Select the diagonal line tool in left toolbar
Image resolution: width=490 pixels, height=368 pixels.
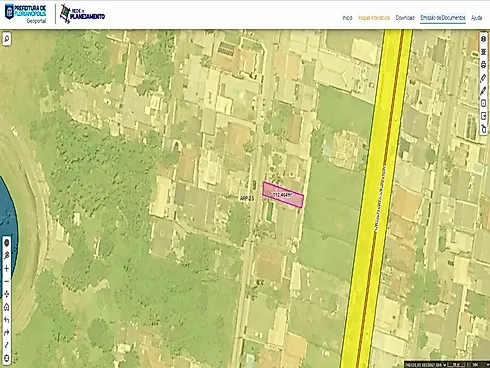click(x=6, y=345)
